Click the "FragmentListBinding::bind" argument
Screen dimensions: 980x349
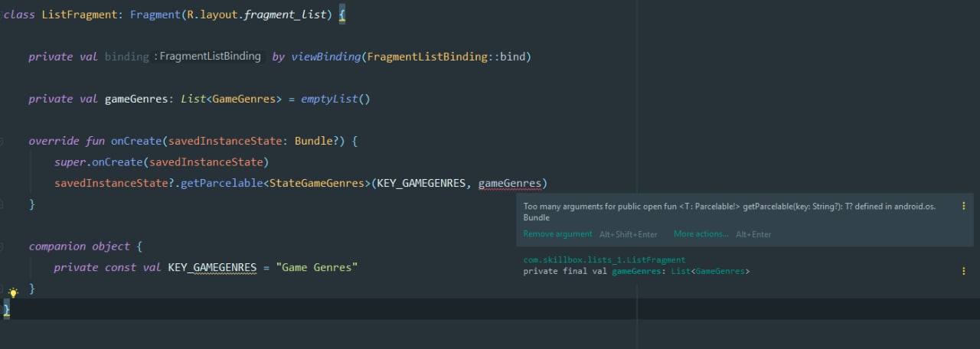[x=446, y=57]
